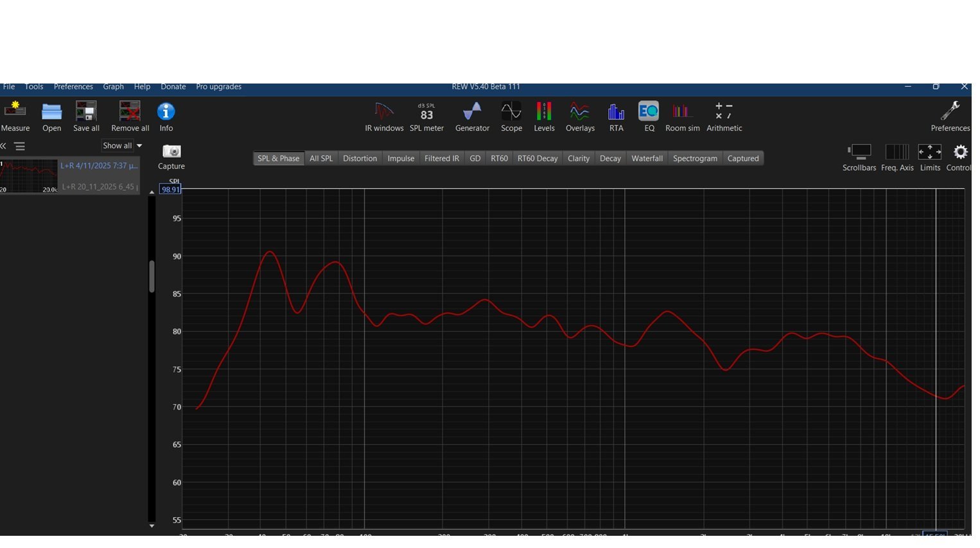The height and width of the screenshot is (548, 980).
Task: Open the measurement list hamburger menu
Action: [20, 146]
